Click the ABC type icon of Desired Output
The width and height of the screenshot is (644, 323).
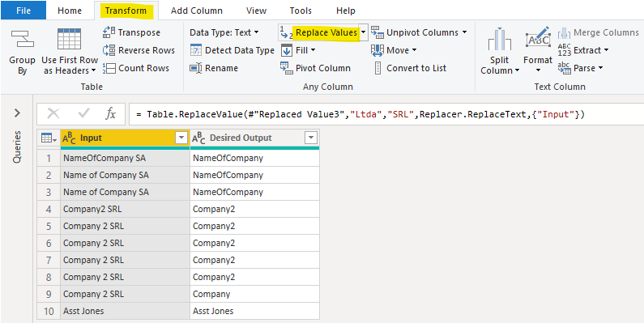click(199, 138)
